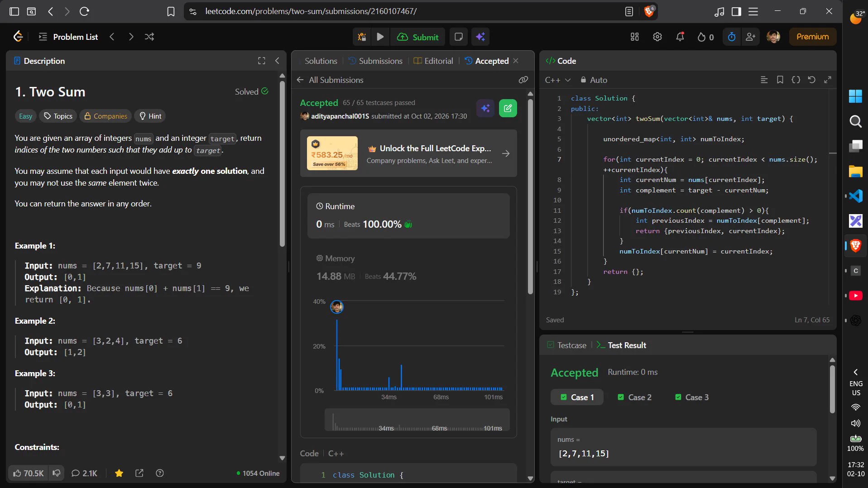Open LeetCode settings gear
Screen dimensions: 868x488
tap(657, 37)
